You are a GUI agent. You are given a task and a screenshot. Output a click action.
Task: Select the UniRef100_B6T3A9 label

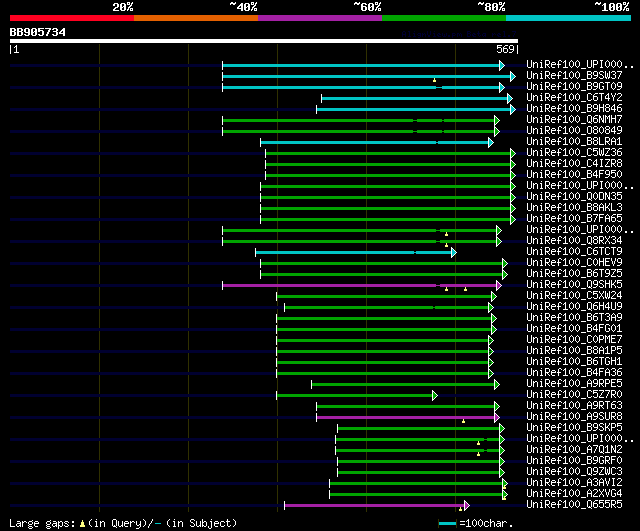click(x=574, y=318)
